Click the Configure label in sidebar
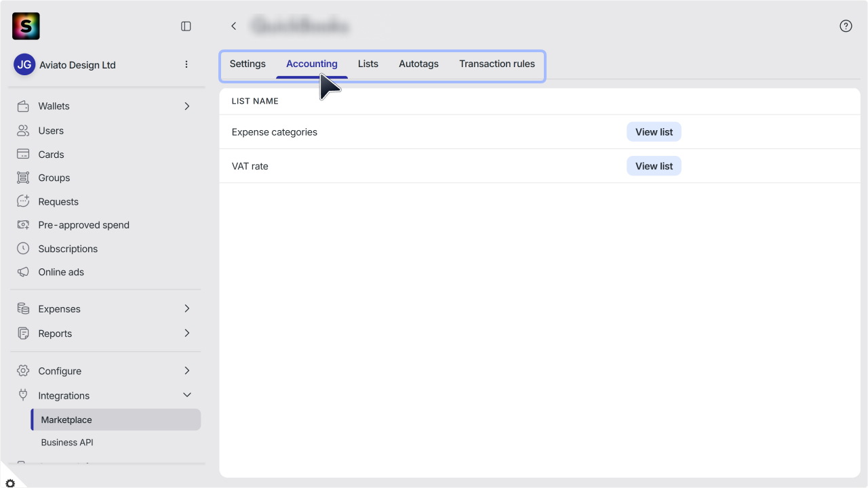 coord(60,371)
